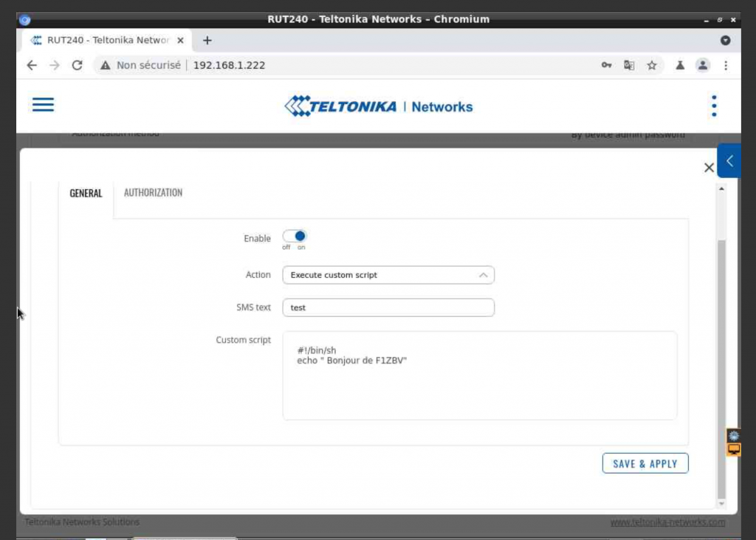
Task: Close the SMS rule dialog with X
Action: [x=709, y=168]
